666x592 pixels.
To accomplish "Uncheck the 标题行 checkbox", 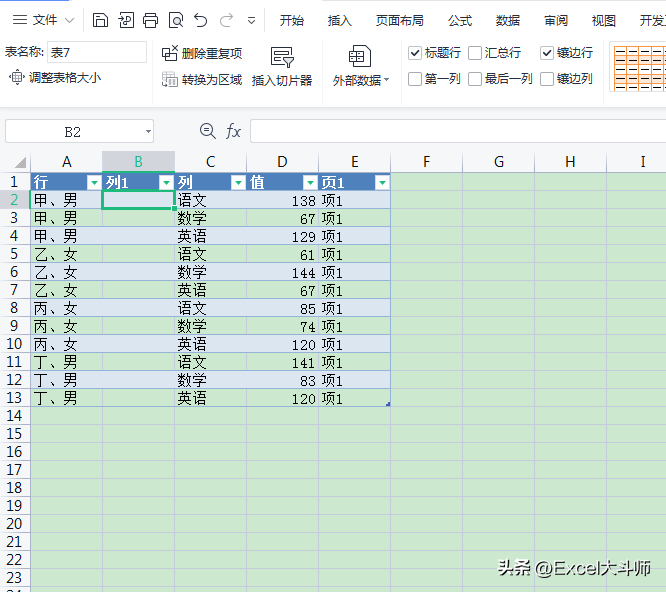I will click(x=415, y=53).
